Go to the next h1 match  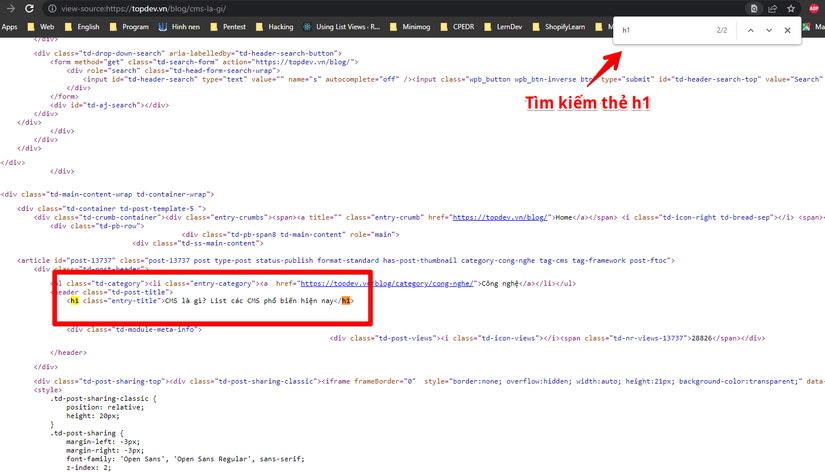[769, 31]
